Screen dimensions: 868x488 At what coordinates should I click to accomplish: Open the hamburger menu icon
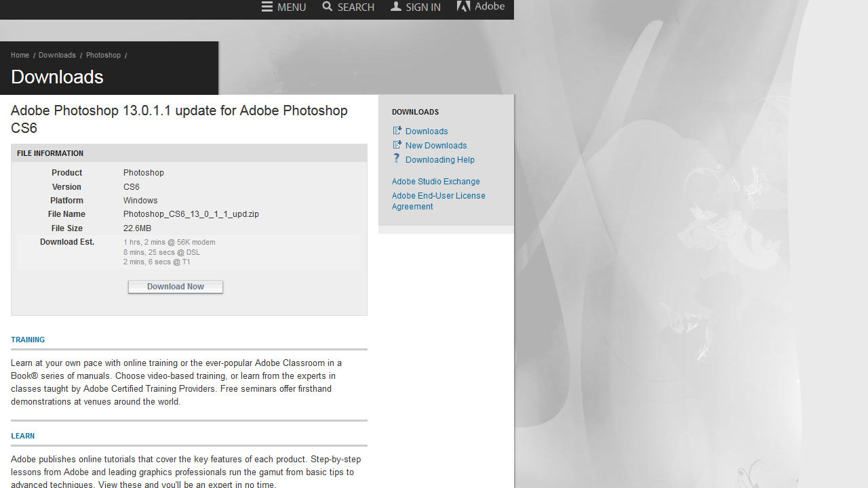(267, 7)
